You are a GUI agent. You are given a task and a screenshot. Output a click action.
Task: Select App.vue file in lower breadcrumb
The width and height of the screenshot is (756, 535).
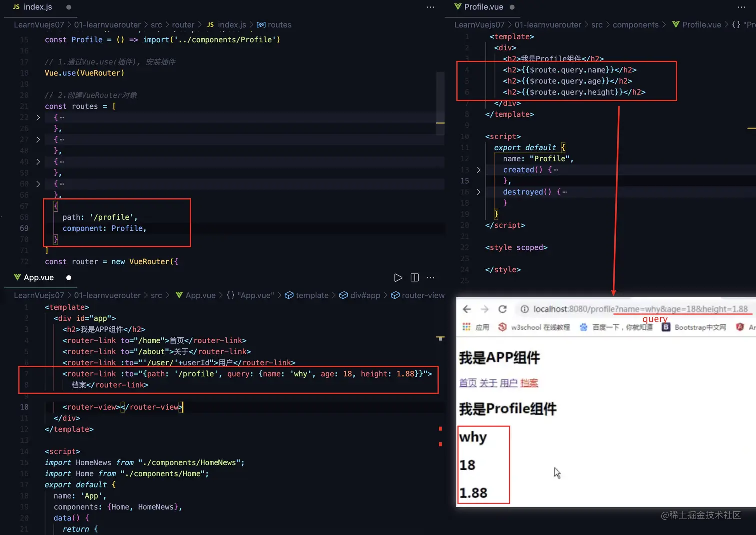(196, 295)
